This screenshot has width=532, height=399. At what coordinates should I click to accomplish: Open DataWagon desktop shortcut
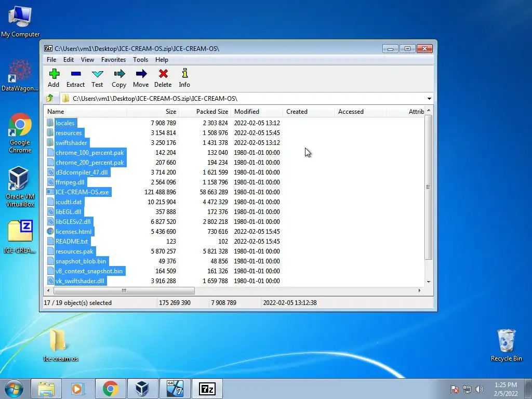(20, 75)
